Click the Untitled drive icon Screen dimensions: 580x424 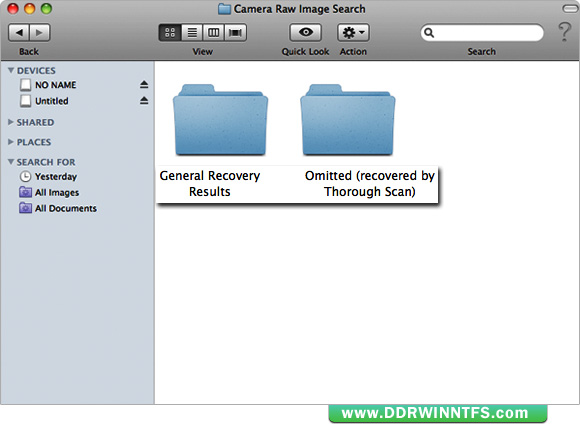tap(26, 101)
